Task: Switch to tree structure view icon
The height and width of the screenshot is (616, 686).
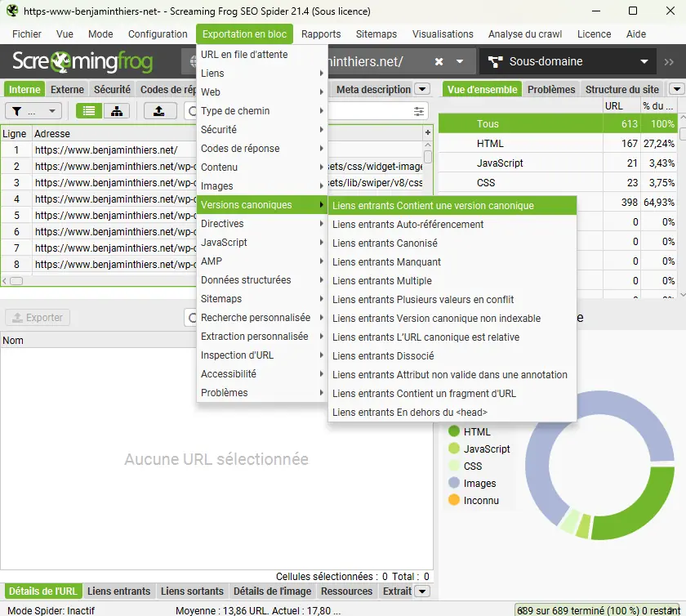Action: [117, 111]
